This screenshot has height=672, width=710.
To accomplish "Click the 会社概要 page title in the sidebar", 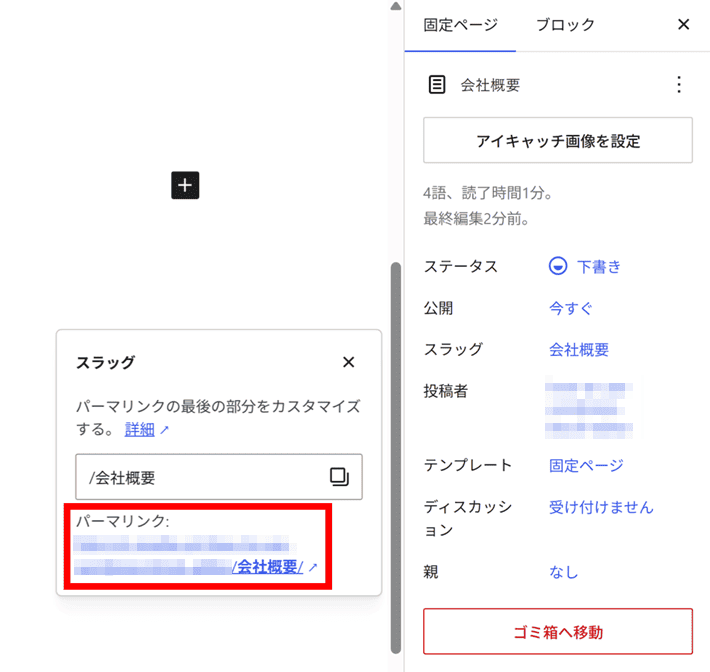I will pos(490,85).
